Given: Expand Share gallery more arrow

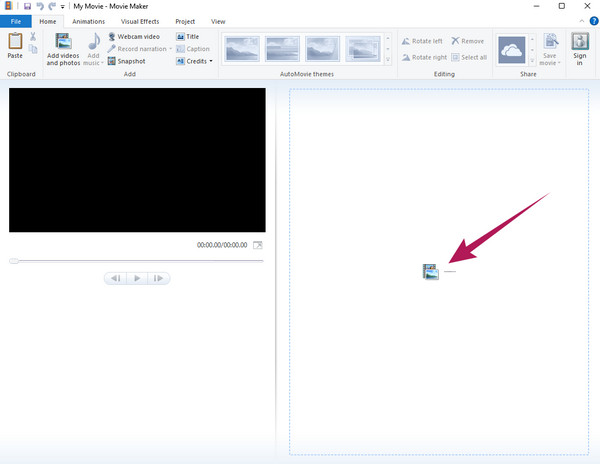Looking at the screenshot, I should tap(532, 60).
